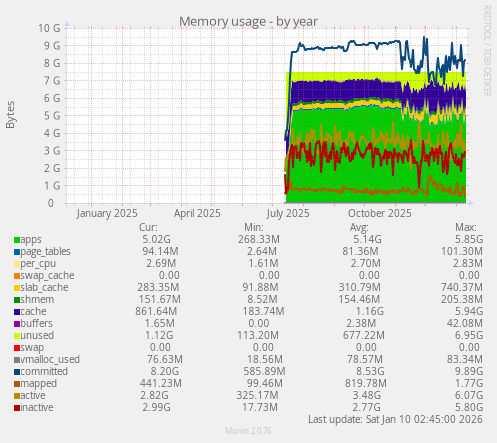
Task: Click the slab_cache yellow legend swatch
Action: 17,288
